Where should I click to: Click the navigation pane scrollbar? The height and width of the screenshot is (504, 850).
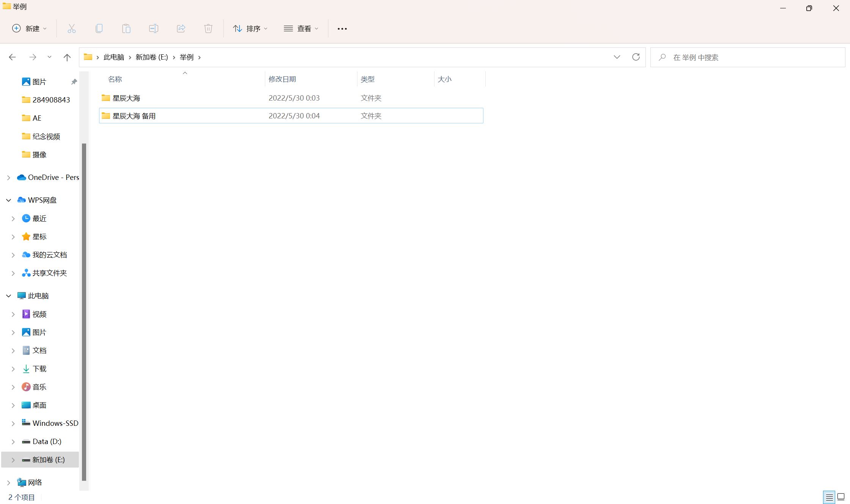(84, 312)
